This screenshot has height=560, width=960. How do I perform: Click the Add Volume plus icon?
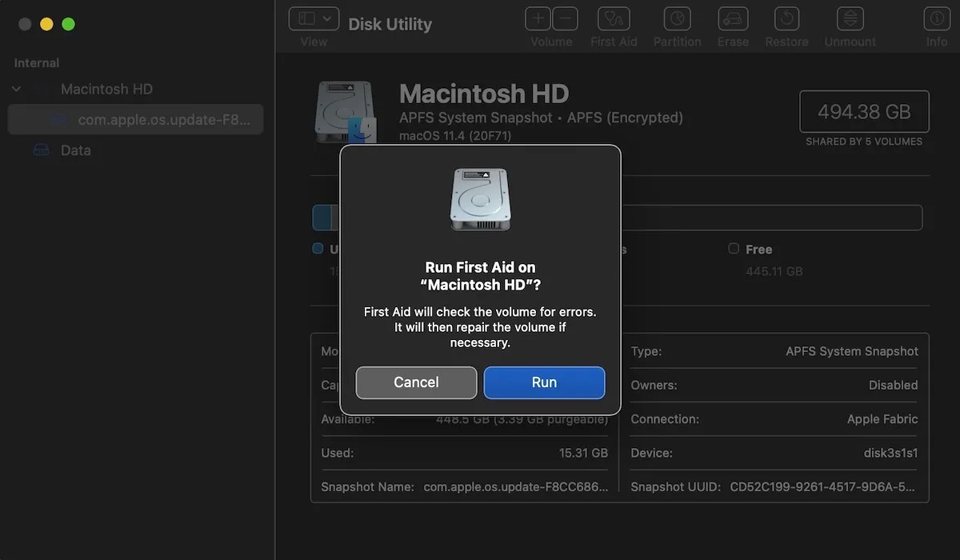(537, 18)
